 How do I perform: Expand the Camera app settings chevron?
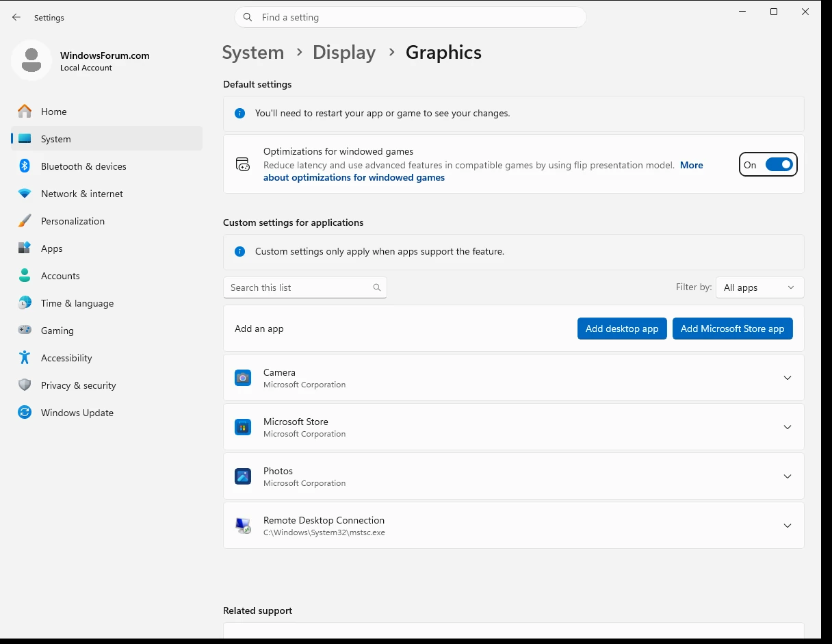coord(788,378)
